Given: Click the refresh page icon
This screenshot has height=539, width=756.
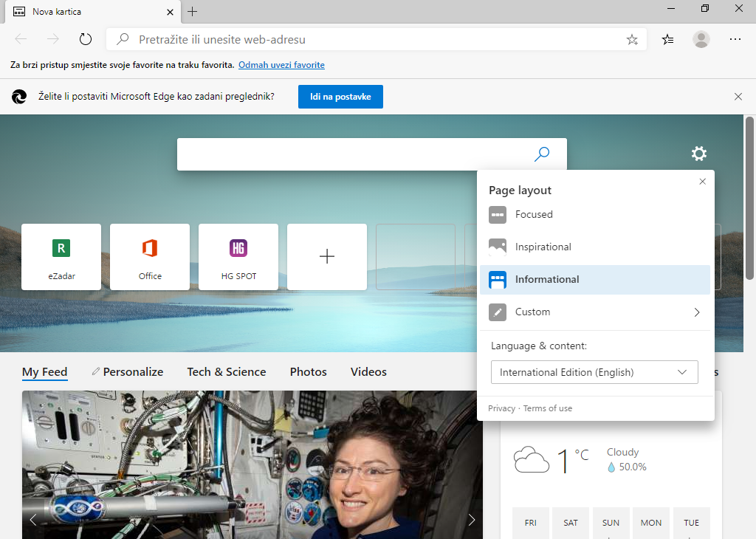Looking at the screenshot, I should [86, 40].
